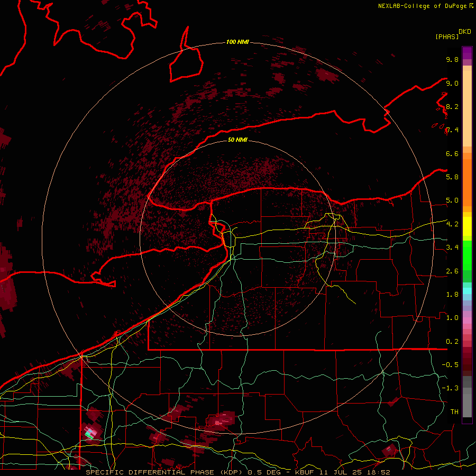This screenshot has width=476, height=476.
Task: Click the 9.8 value on the color scale
Action: pos(452,59)
